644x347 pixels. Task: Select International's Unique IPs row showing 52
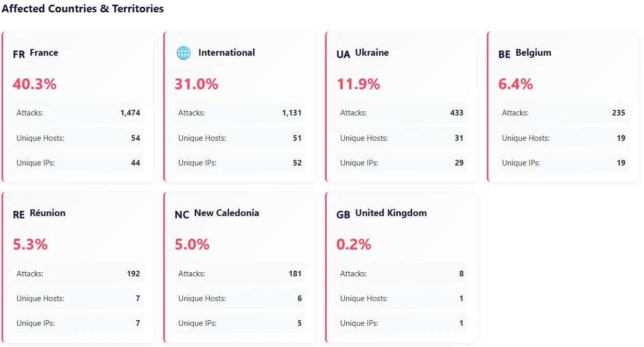pos(240,163)
